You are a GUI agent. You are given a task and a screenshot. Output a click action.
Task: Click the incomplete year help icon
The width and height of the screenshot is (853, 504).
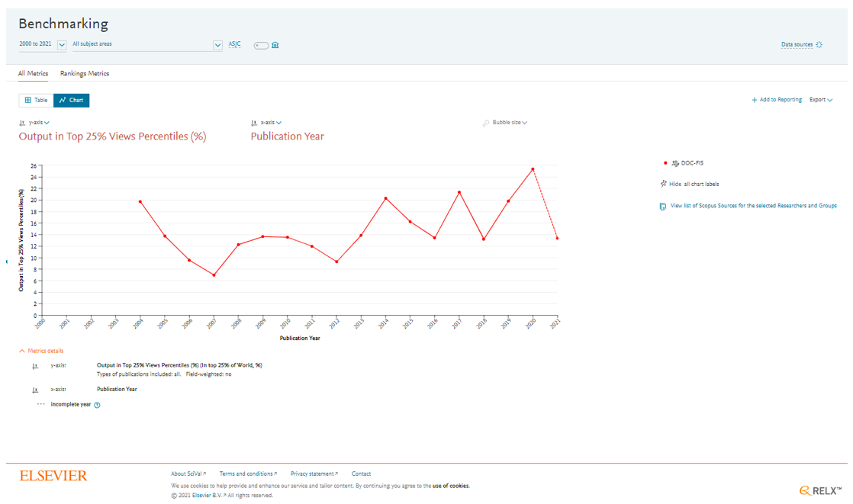[x=97, y=405]
